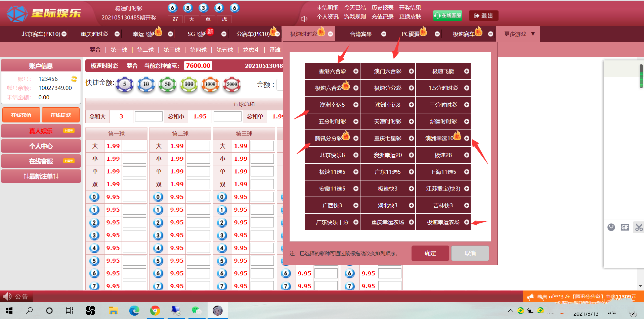Mute sound with the speaker icon

click(304, 19)
